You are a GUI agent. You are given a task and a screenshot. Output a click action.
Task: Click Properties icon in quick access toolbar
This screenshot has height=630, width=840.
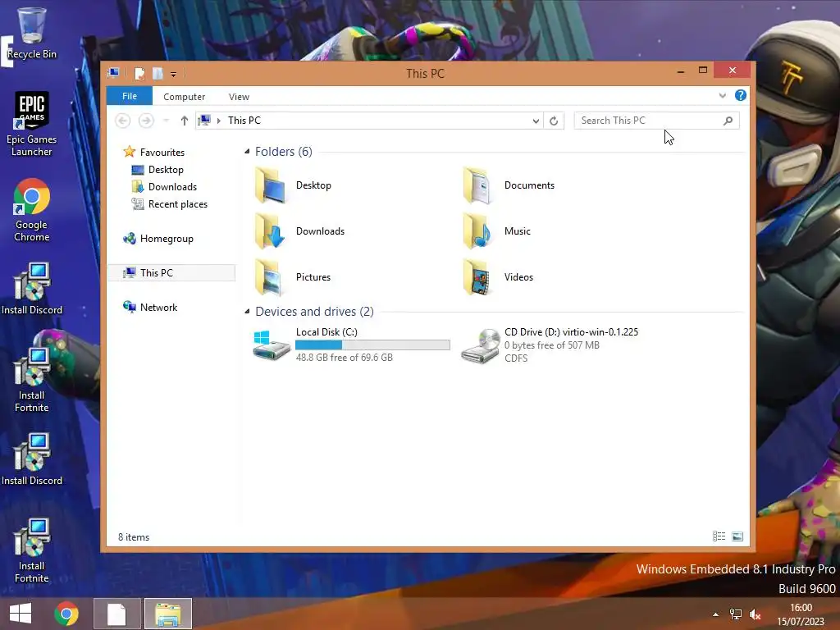(139, 73)
